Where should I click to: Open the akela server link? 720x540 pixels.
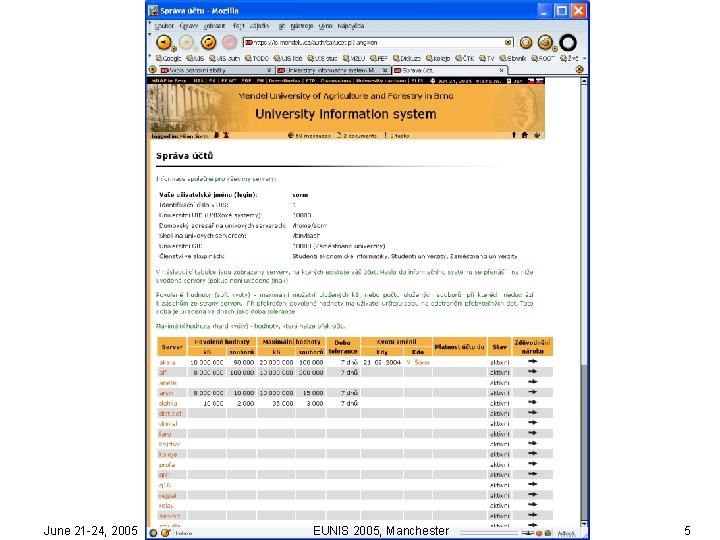(167, 362)
